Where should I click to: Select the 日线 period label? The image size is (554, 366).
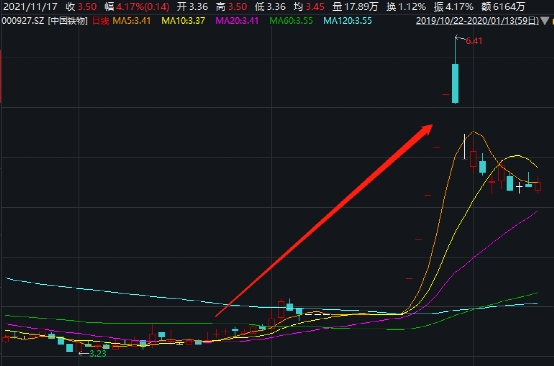click(x=101, y=21)
